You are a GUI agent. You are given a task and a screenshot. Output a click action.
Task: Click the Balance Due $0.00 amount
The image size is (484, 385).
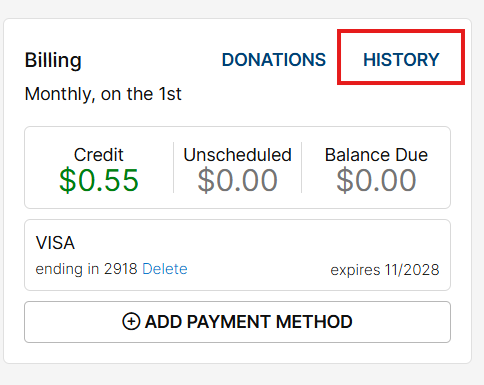[376, 180]
